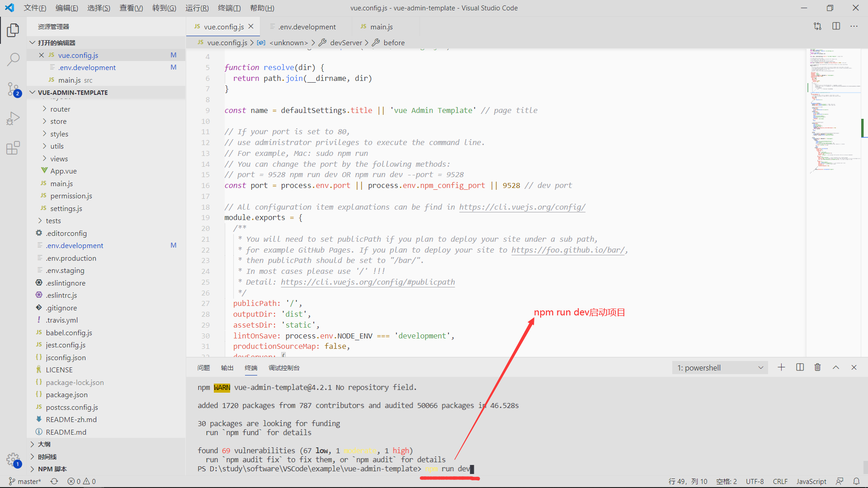Toggle the terminal panel maximize chevron
The image size is (868, 488).
(836, 367)
